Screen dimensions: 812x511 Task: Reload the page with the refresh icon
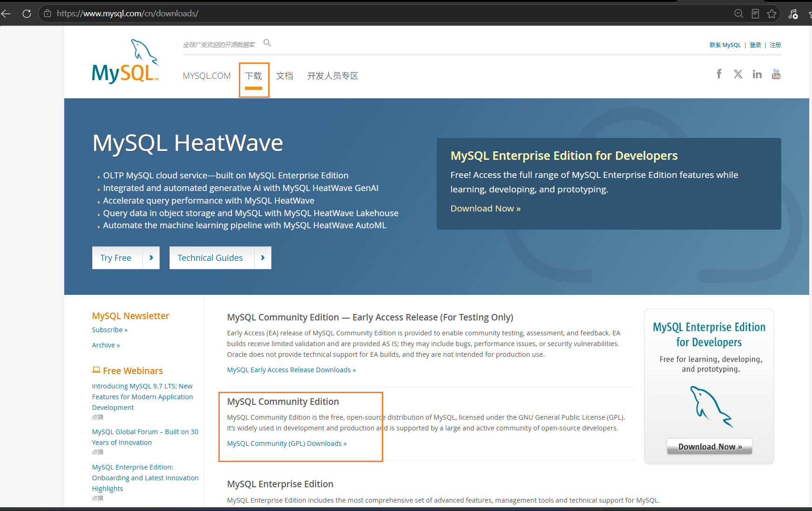(27, 14)
